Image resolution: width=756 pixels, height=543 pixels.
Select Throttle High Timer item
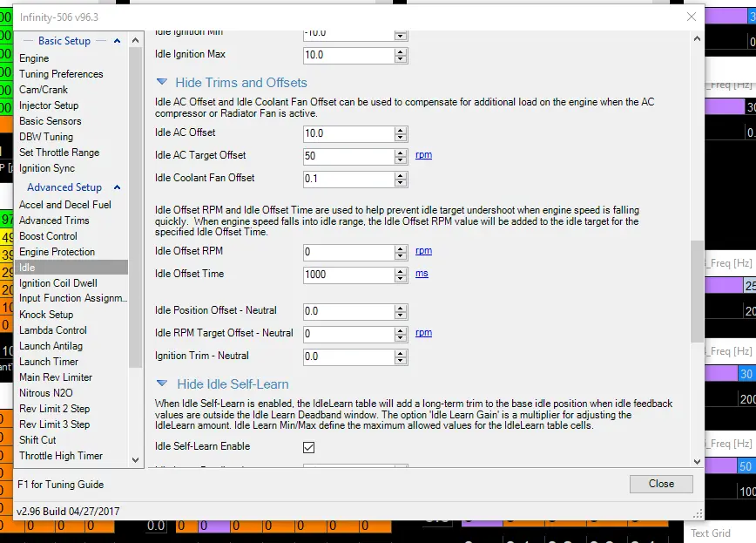coord(61,456)
